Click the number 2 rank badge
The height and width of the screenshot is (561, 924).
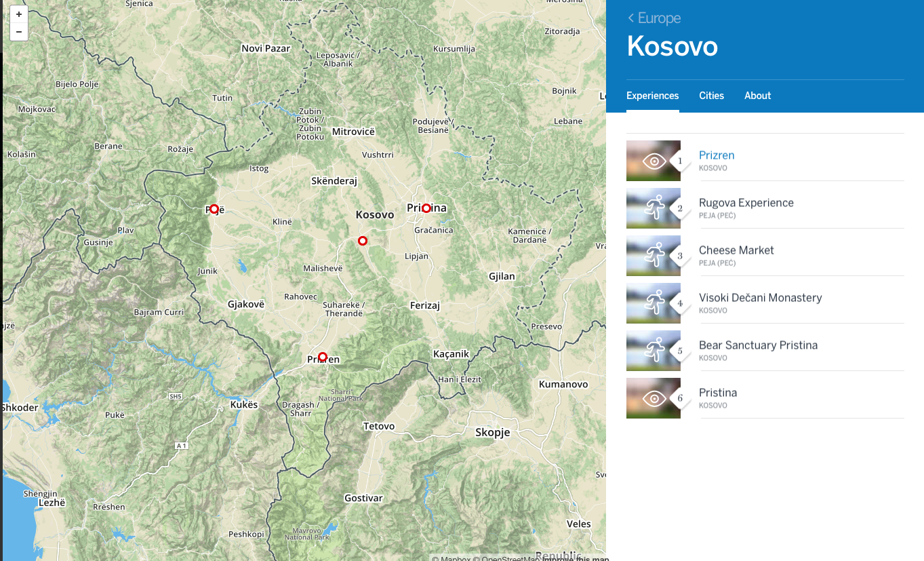680,209
